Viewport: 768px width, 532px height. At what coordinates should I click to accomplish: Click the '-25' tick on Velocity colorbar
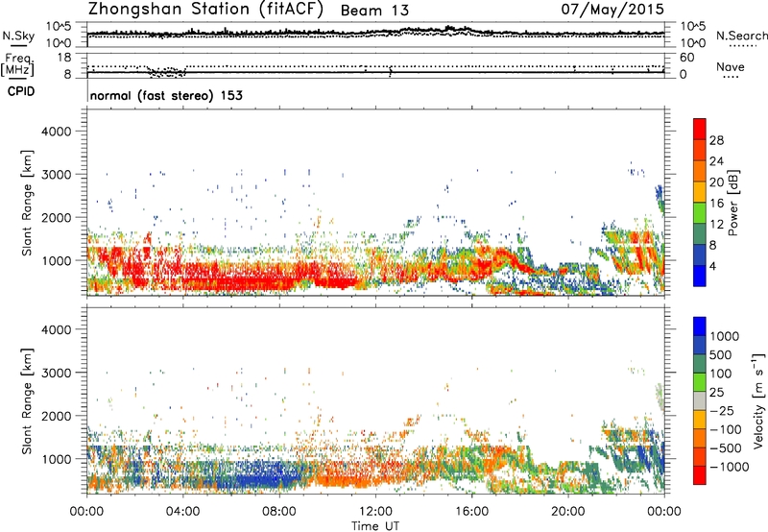point(722,410)
